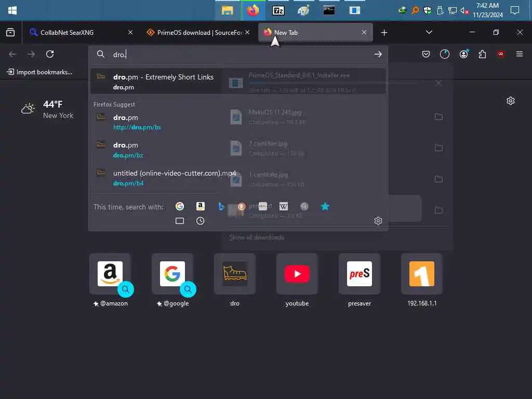Reload the current page
The height and width of the screenshot is (399, 532).
tap(50, 54)
